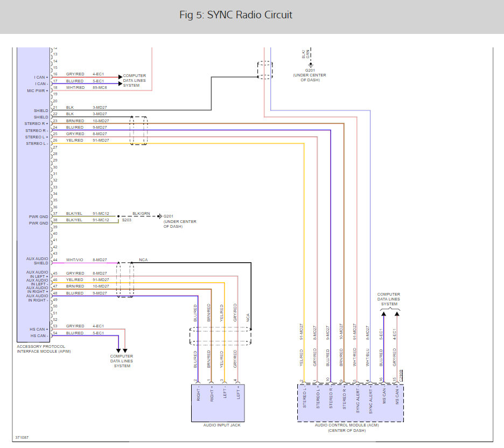Click "COMPUTER DATA LINES SYSTEM" above MS CAN wires

[389, 299]
